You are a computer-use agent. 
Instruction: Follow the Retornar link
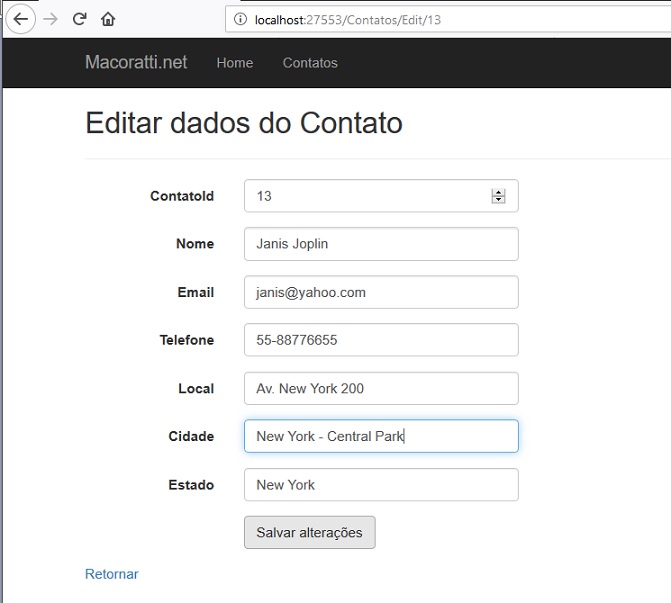pos(112,574)
